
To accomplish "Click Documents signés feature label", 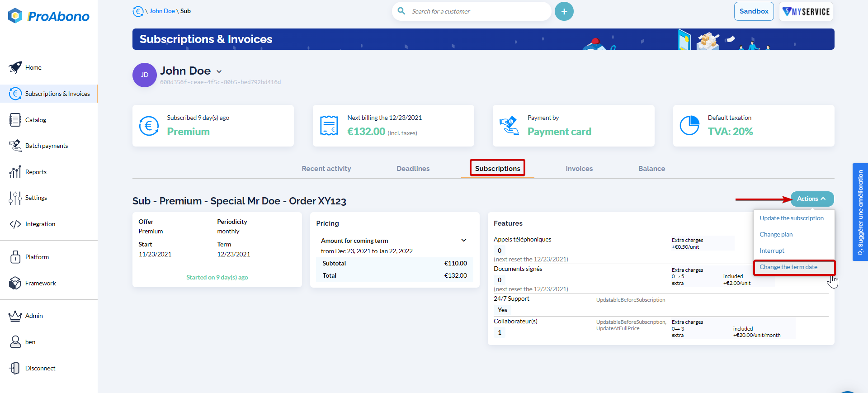I will pos(518,269).
